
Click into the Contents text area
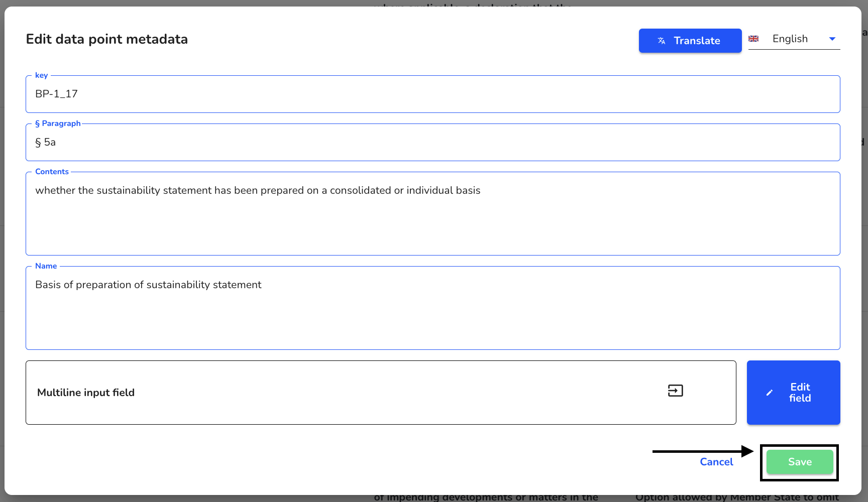[432, 213]
